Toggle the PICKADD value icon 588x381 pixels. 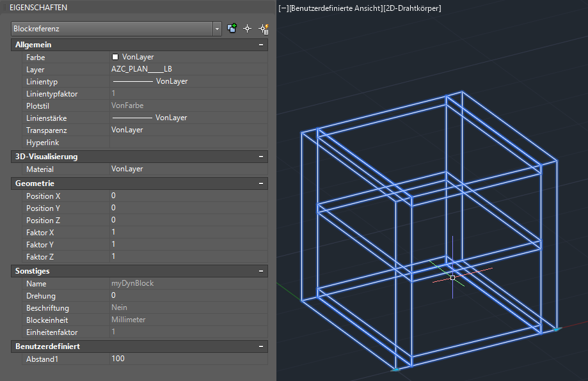[232, 28]
